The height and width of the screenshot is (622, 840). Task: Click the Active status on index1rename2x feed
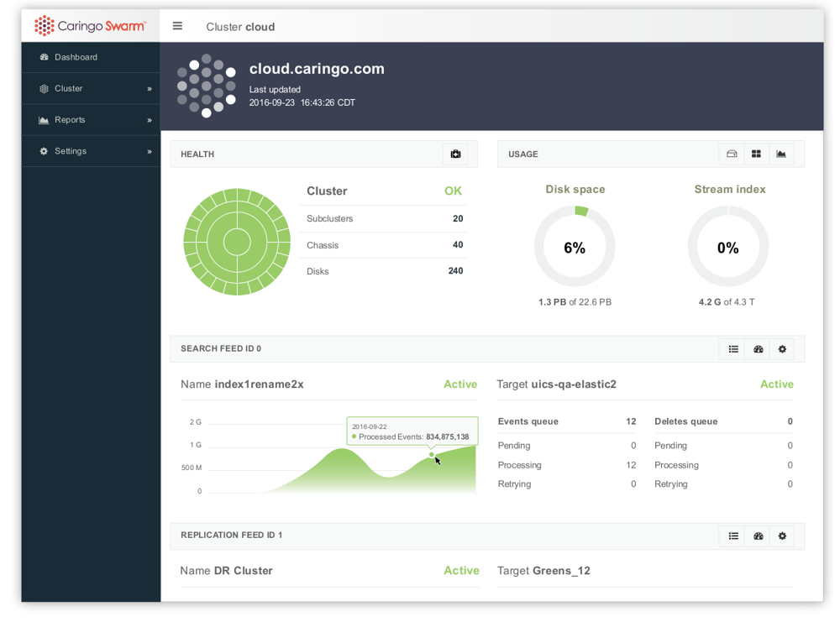point(460,384)
